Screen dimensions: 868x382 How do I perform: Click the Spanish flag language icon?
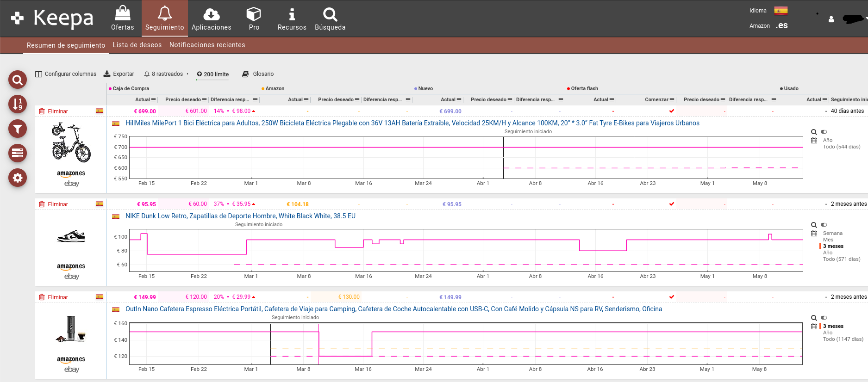781,11
